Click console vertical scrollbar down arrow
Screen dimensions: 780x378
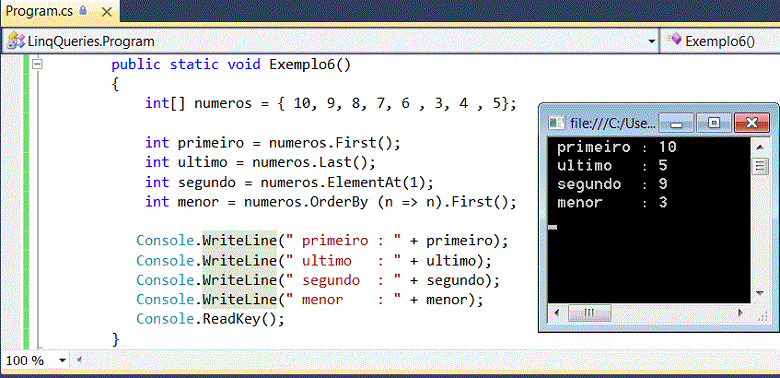pyautogui.click(x=760, y=293)
